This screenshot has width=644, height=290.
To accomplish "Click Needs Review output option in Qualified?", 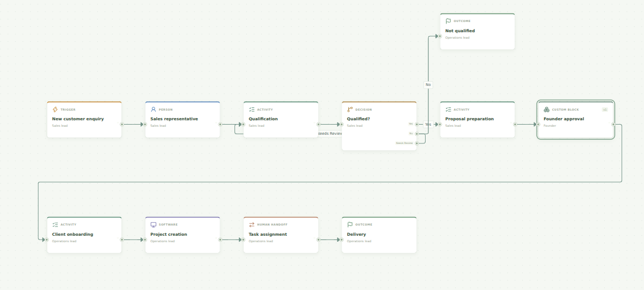I will point(405,143).
